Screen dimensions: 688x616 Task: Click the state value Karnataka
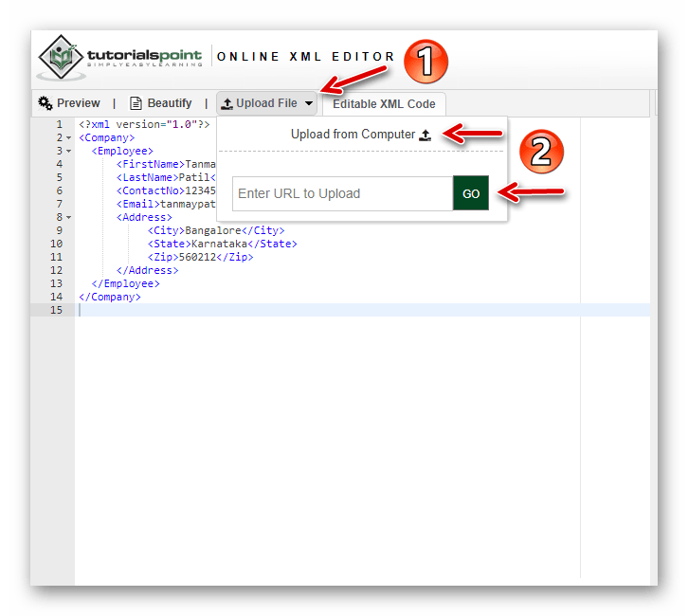click(x=220, y=244)
